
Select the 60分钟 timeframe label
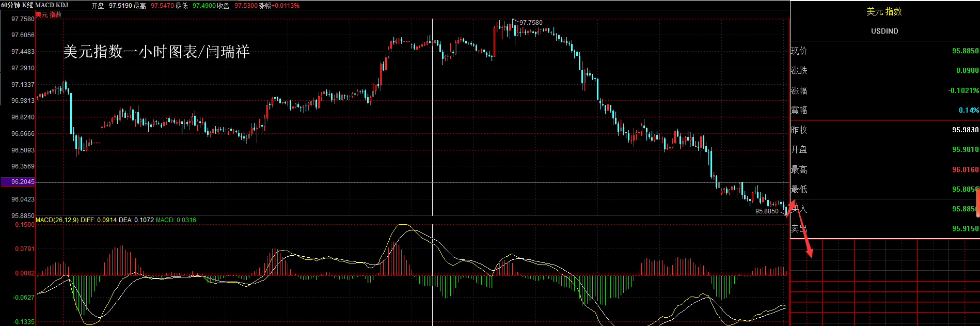point(11,5)
